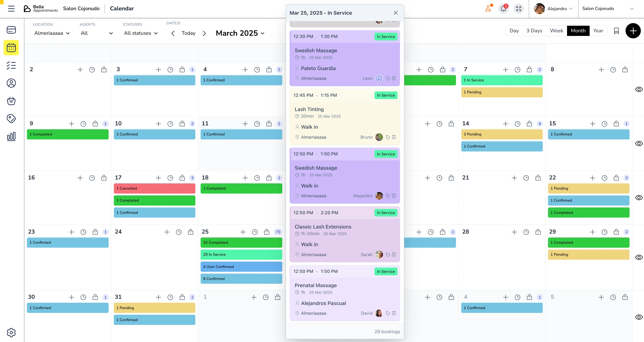Open the hamburger menu at top left
The image size is (644, 342).
(11, 8)
